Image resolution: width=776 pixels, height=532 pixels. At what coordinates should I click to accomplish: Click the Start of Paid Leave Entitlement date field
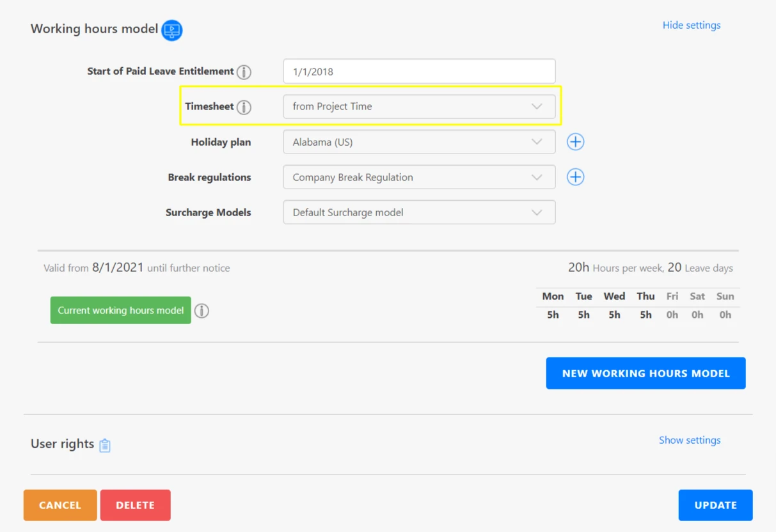point(419,72)
